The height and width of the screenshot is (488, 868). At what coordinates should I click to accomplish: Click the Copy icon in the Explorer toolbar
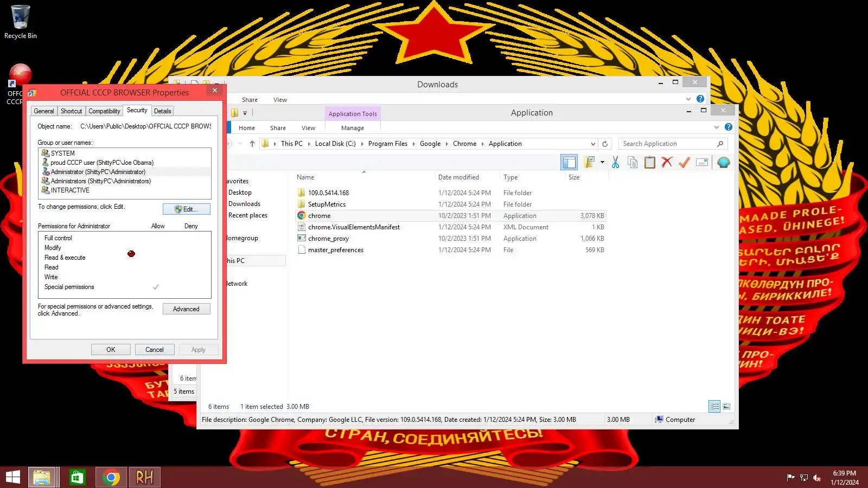coord(633,162)
